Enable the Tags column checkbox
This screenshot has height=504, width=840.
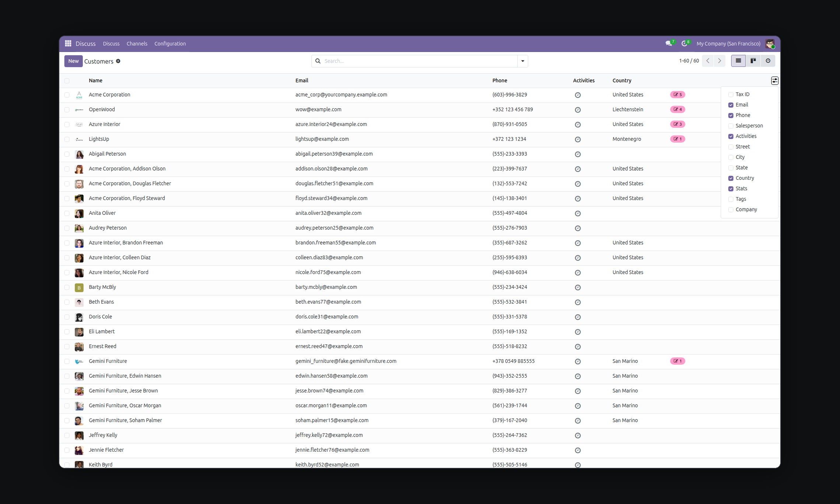point(731,199)
